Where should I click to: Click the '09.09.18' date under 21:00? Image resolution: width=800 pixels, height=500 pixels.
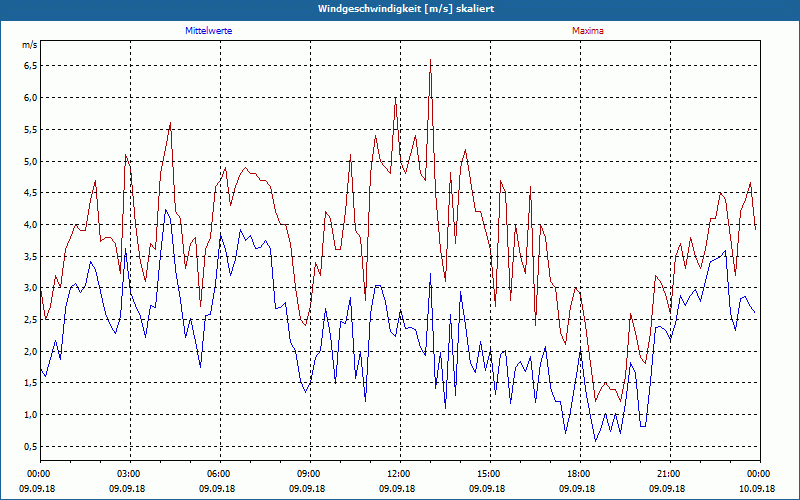coord(667,488)
